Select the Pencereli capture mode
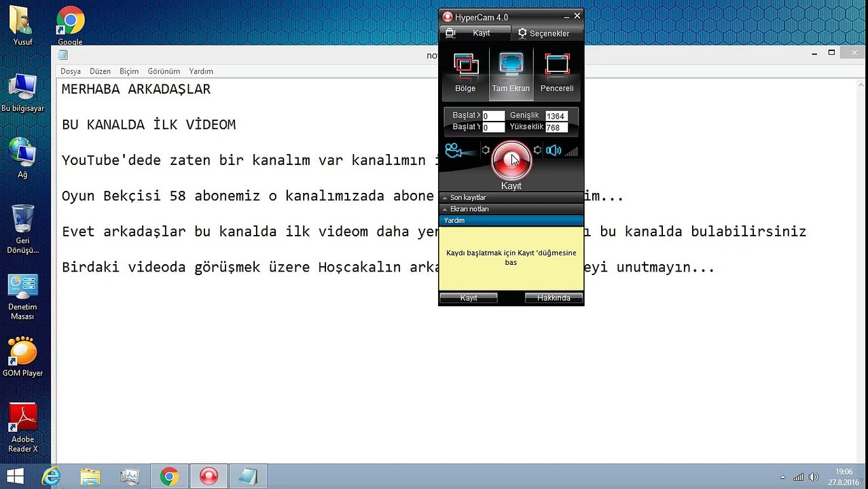The image size is (868, 489). point(557,73)
